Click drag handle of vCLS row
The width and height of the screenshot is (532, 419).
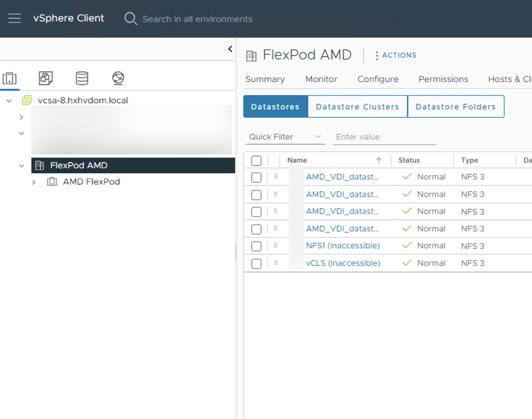point(276,263)
